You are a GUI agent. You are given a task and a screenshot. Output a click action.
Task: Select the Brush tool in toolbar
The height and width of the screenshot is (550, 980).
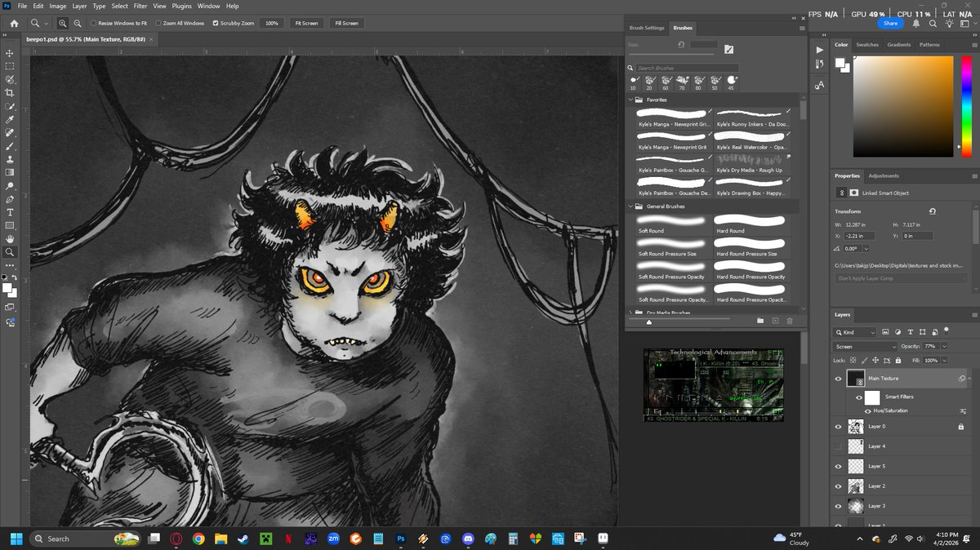pyautogui.click(x=10, y=146)
